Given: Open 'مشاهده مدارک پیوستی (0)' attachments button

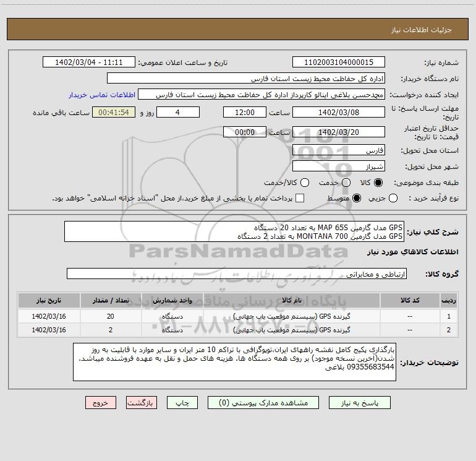Looking at the screenshot, I should tap(263, 403).
